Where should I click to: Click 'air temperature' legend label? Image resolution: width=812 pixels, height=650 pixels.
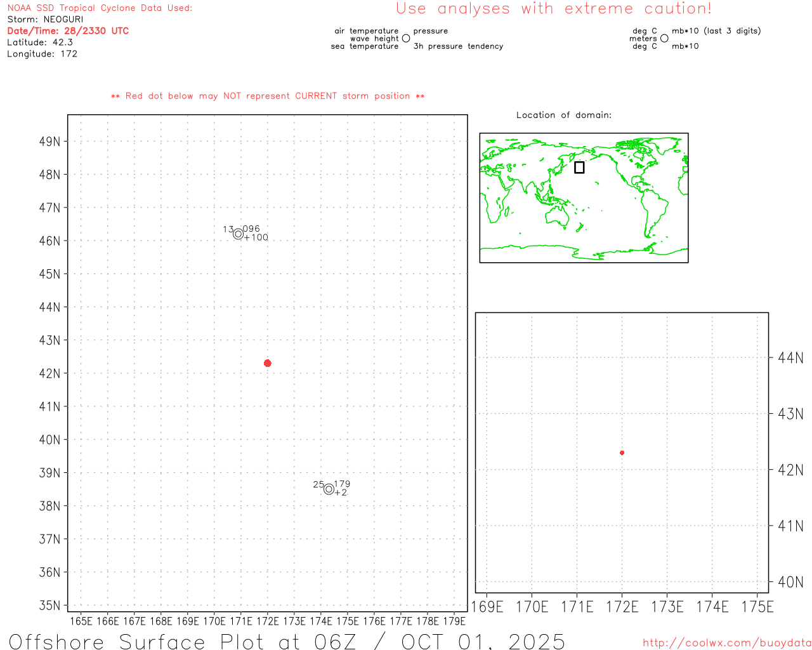(x=367, y=31)
